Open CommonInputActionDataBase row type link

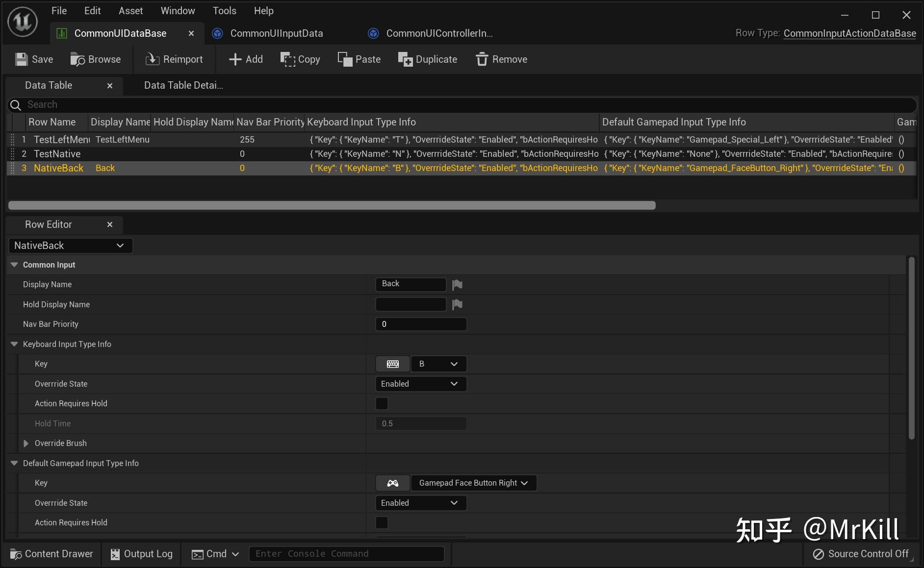pos(849,33)
